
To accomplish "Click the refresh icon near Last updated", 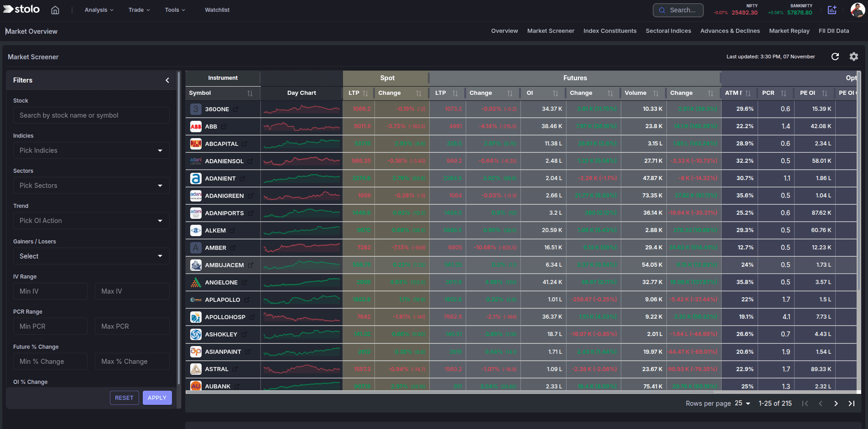I will (x=835, y=57).
